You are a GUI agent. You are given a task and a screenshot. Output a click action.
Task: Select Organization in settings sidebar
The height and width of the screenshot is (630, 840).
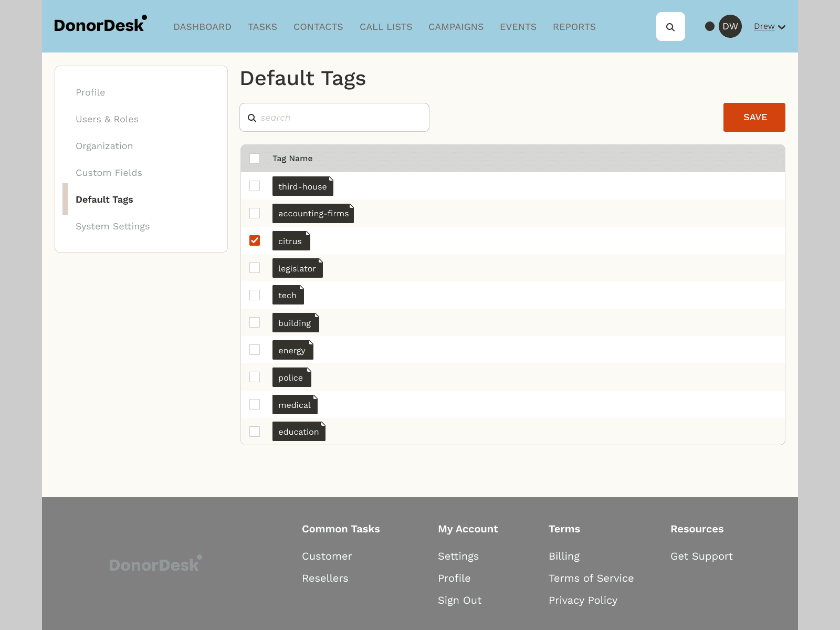pos(104,146)
